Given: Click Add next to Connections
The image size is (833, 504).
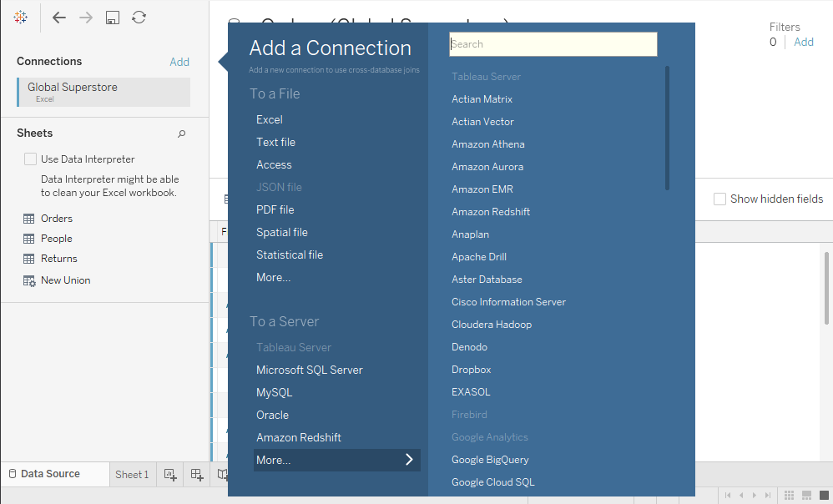Looking at the screenshot, I should pyautogui.click(x=179, y=61).
